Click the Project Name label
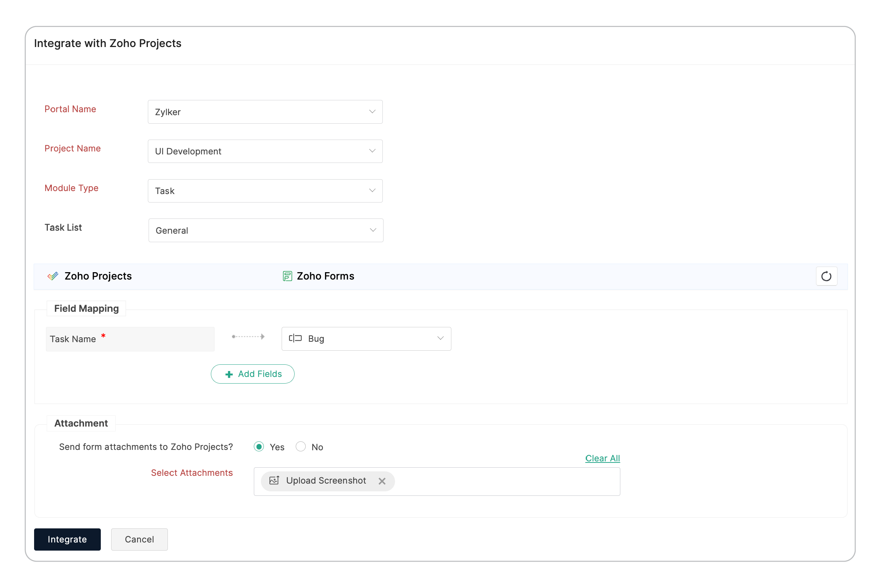 pos(72,148)
